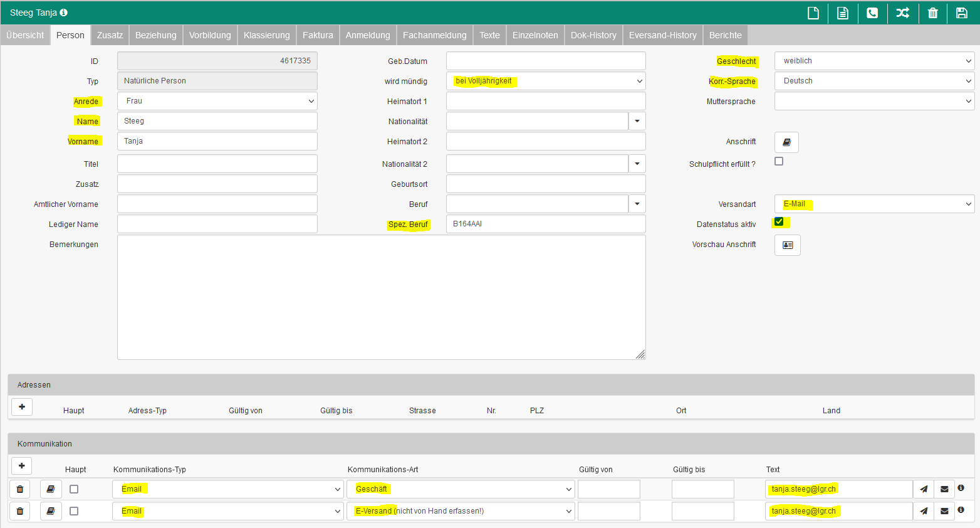Click paper plane icon in Geschäft row
Viewport: 980px width, 528px height.
pos(924,489)
